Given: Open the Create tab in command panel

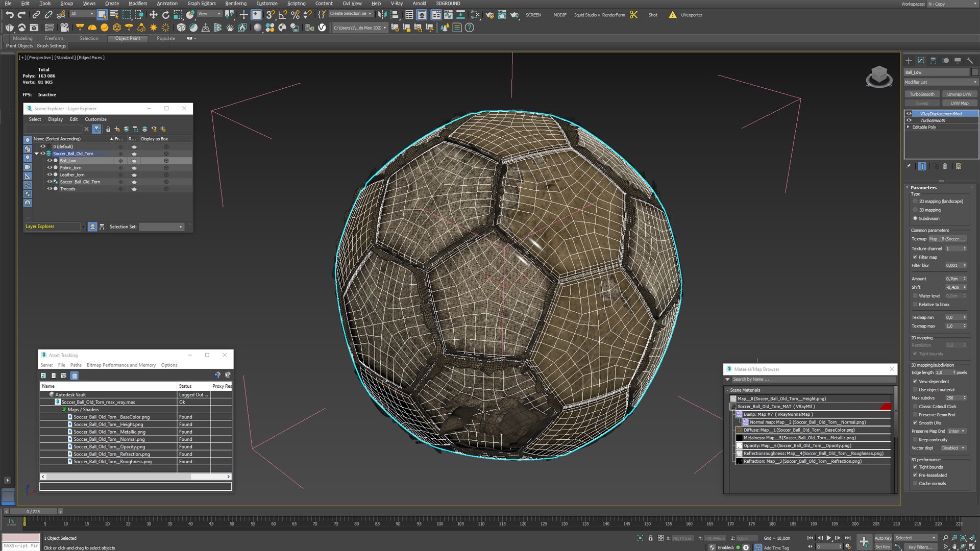Looking at the screenshot, I should coord(909,60).
